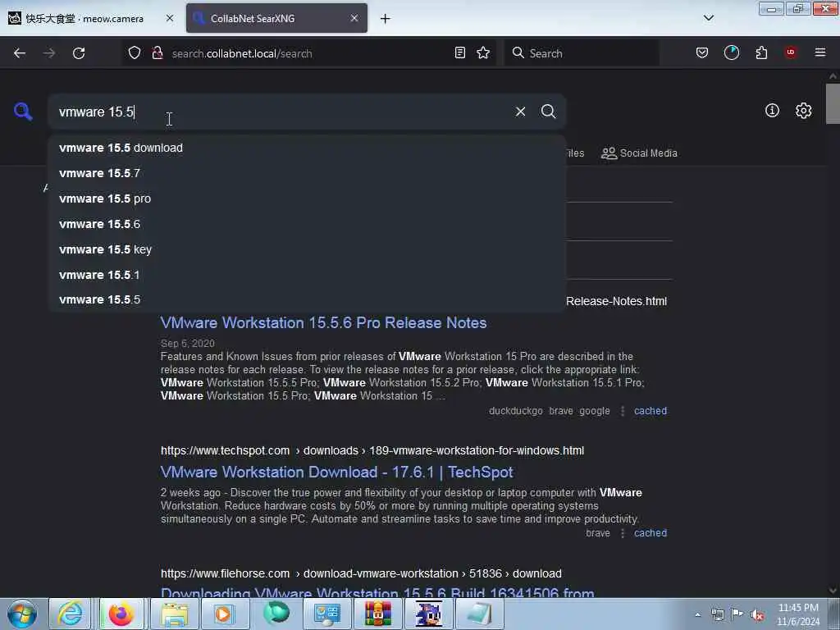Submit search with the magnifier icon
Image resolution: width=840 pixels, height=630 pixels.
tap(548, 112)
